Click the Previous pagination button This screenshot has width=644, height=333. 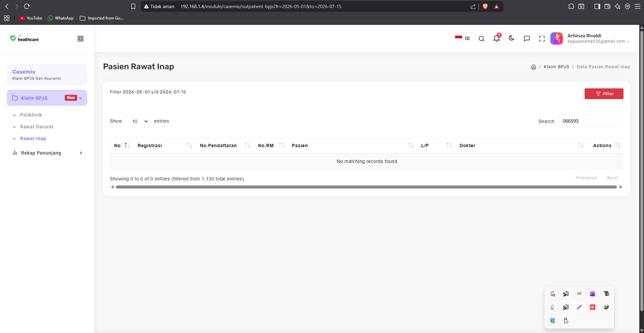[x=586, y=178]
